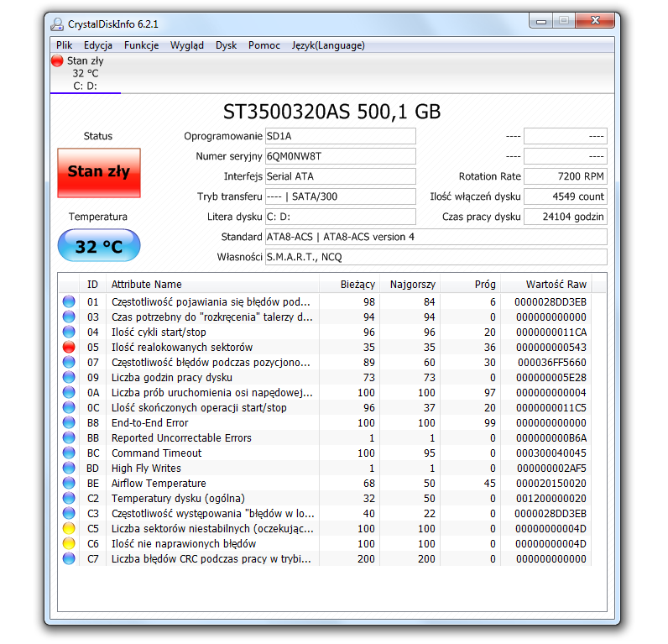Minimize the CrystalDiskInfo window
The width and height of the screenshot is (668, 644).
point(541,21)
